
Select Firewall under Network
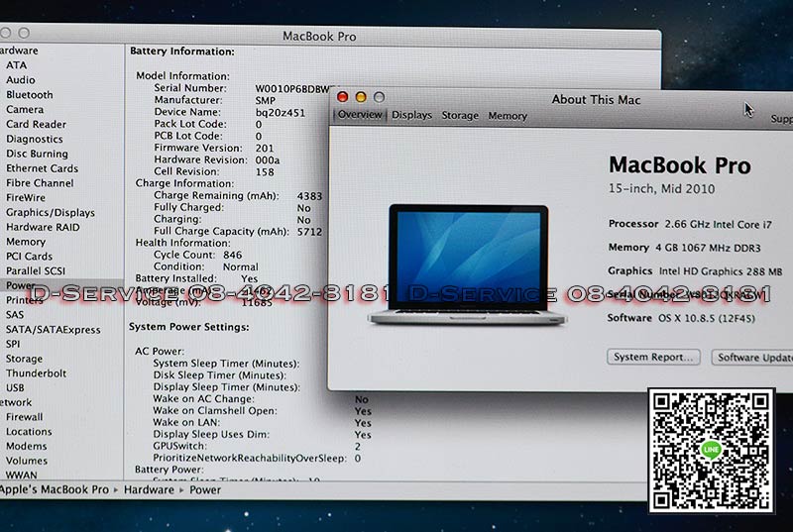pos(24,417)
